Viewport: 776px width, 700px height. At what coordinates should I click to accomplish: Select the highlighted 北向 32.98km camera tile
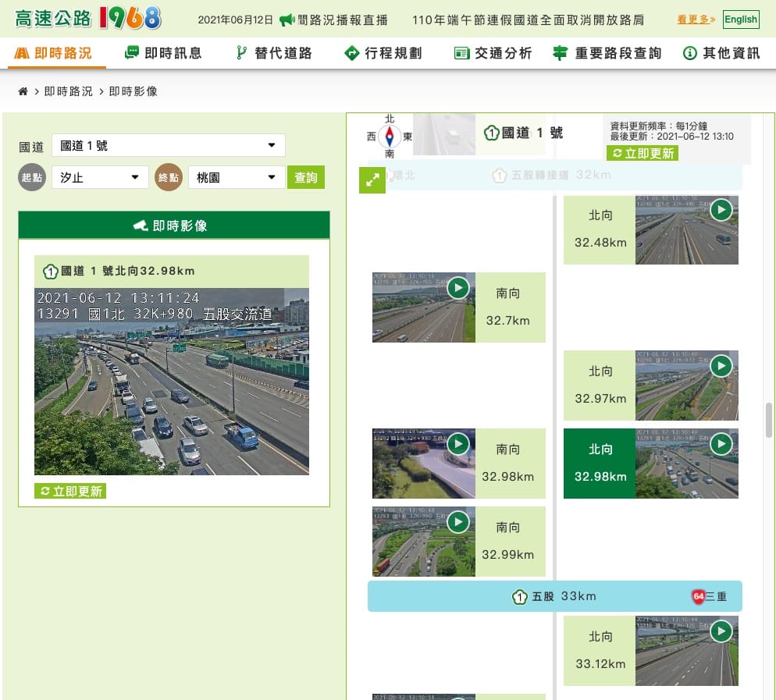click(600, 464)
